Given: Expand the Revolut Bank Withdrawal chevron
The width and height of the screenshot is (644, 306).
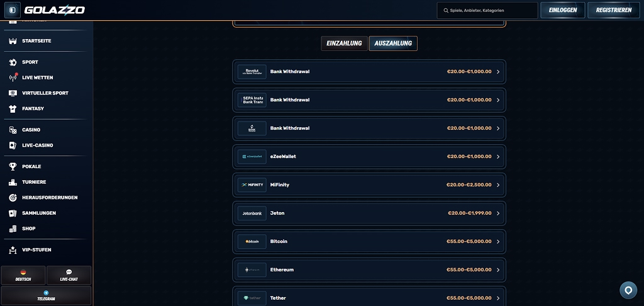Looking at the screenshot, I should tap(498, 72).
